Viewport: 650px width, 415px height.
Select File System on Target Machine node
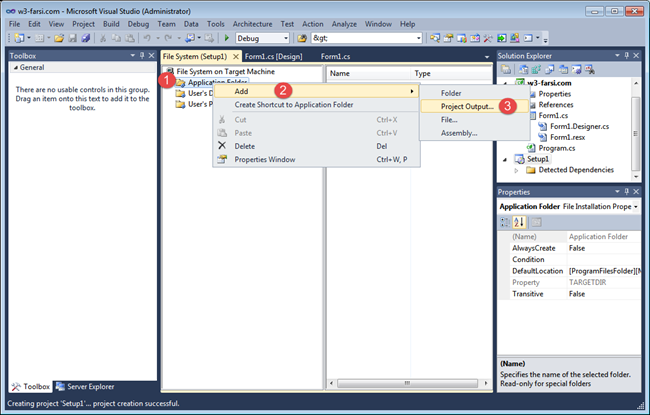226,72
